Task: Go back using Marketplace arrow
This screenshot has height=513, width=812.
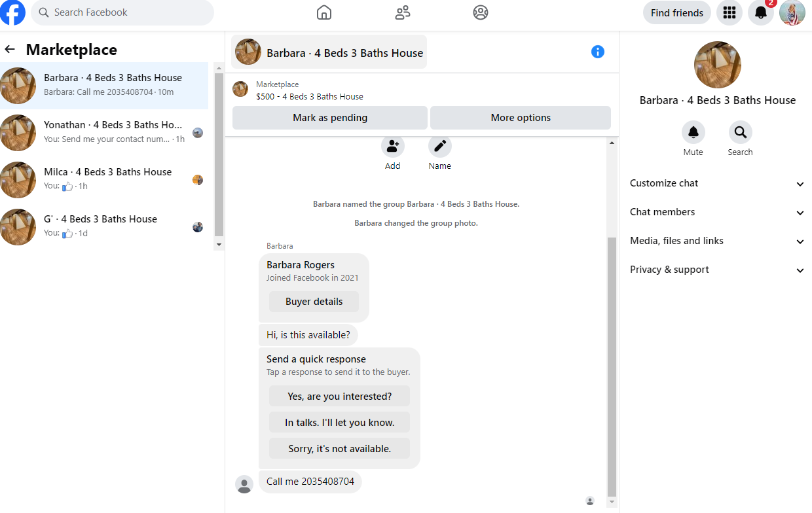Action: point(10,49)
